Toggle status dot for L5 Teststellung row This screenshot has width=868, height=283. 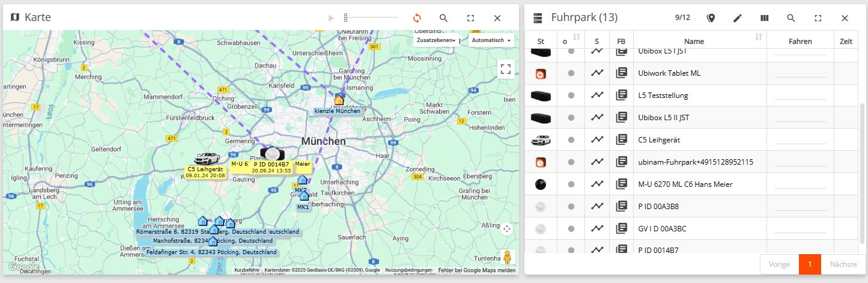click(571, 96)
